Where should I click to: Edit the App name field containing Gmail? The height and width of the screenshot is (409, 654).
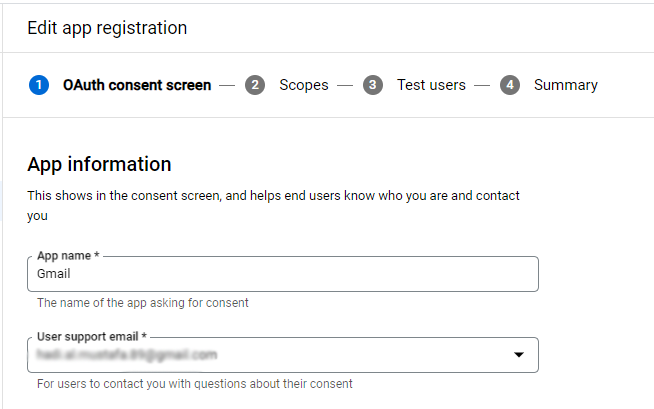[283, 274]
